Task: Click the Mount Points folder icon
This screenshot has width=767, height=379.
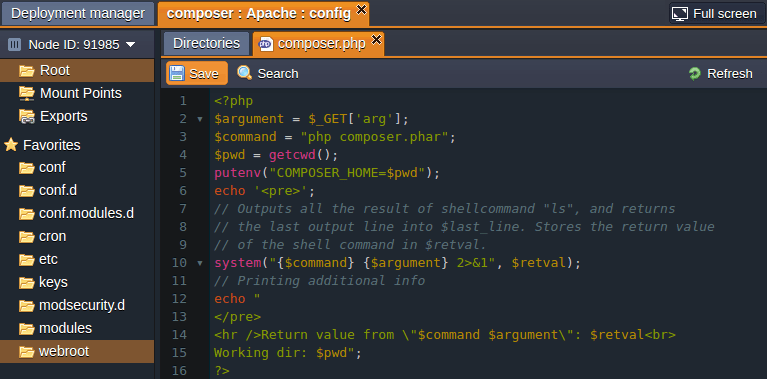Action: [27, 93]
